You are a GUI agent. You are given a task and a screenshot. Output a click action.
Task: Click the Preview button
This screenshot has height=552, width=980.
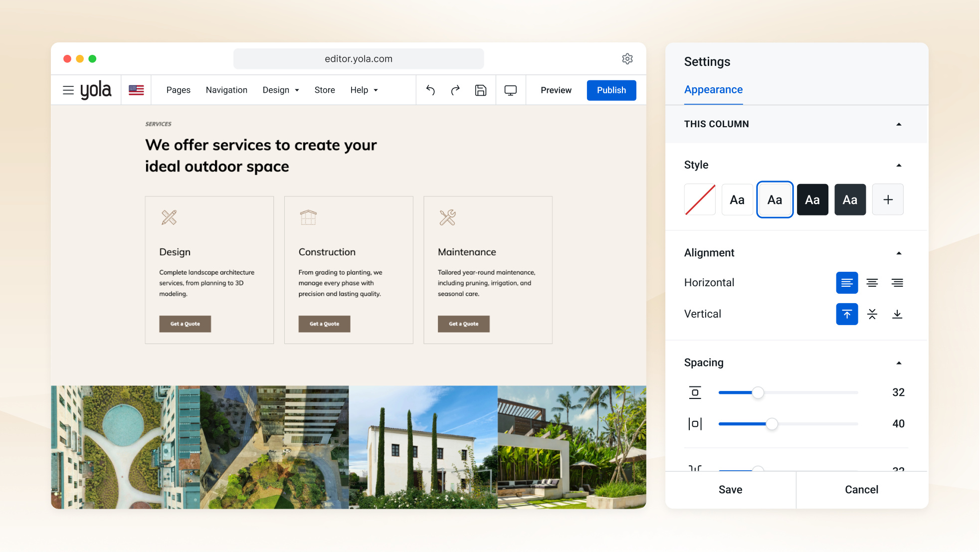point(556,90)
